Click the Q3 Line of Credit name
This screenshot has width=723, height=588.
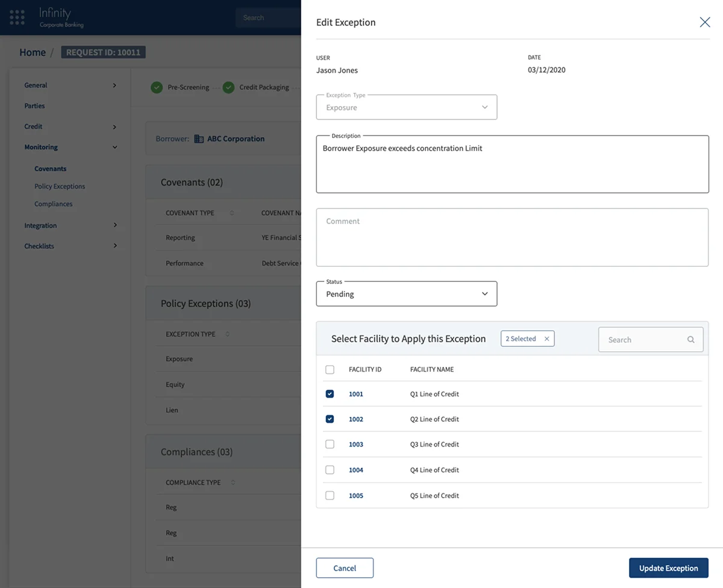point(434,445)
